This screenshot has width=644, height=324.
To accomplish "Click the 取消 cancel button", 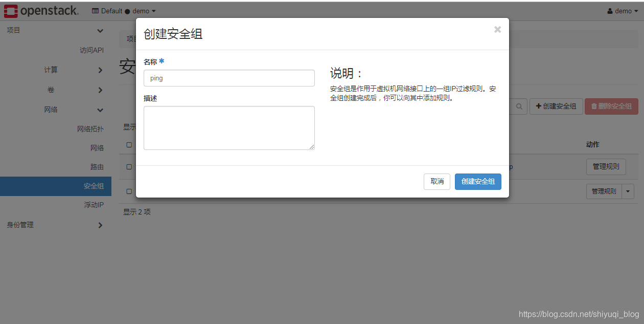I will [437, 181].
